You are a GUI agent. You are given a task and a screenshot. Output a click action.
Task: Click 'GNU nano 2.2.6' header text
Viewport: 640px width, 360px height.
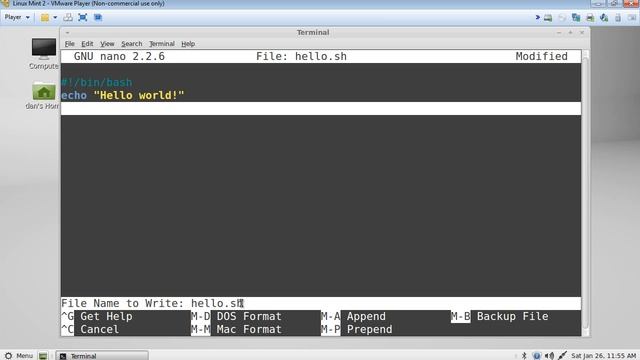(x=119, y=56)
